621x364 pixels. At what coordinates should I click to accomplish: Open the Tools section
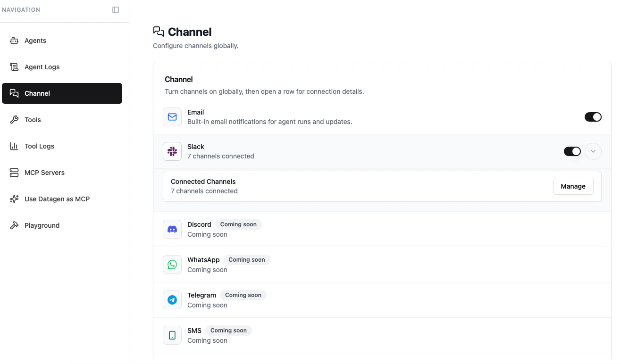[62, 120]
